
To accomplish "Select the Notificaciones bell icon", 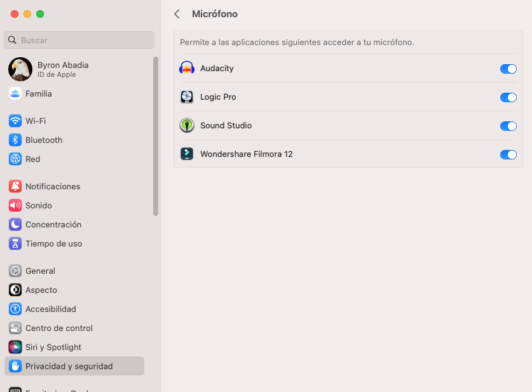I will pos(15,186).
